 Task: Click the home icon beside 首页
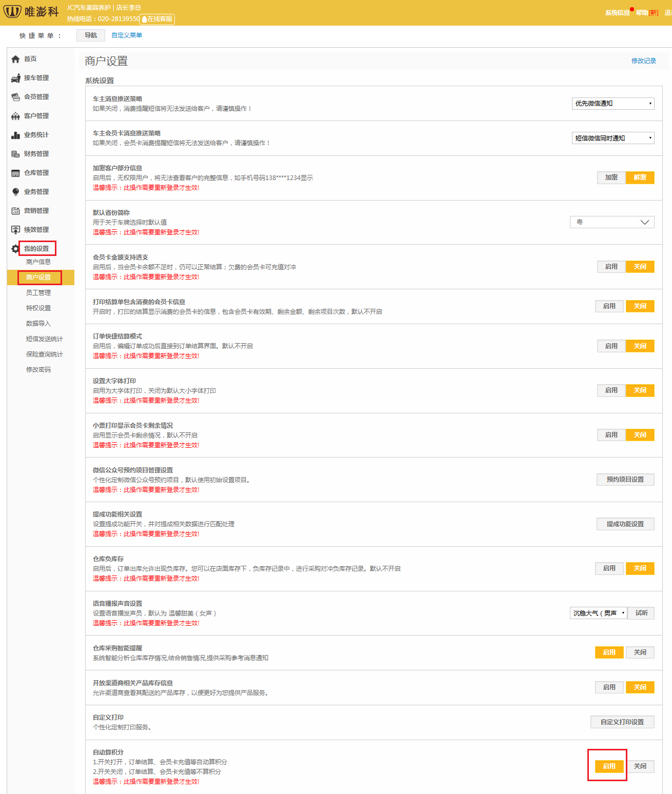pos(15,59)
